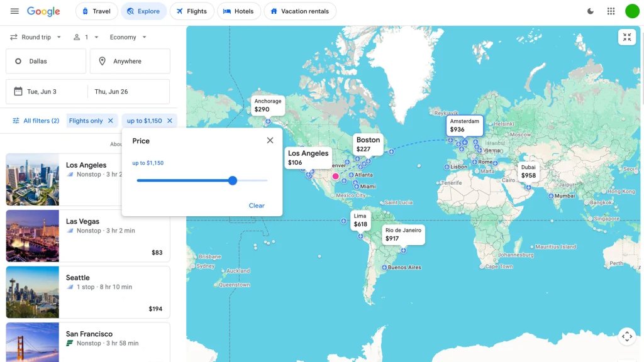Click the calendar icon beside departure date
This screenshot has height=362, width=644.
(x=19, y=91)
